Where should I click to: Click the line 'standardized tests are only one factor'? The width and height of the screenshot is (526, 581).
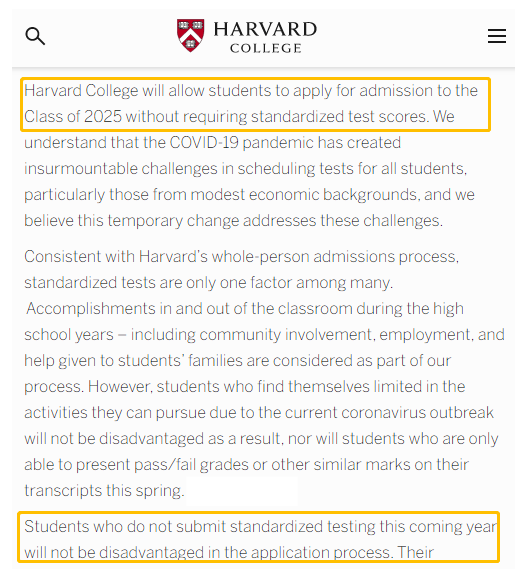(x=209, y=283)
